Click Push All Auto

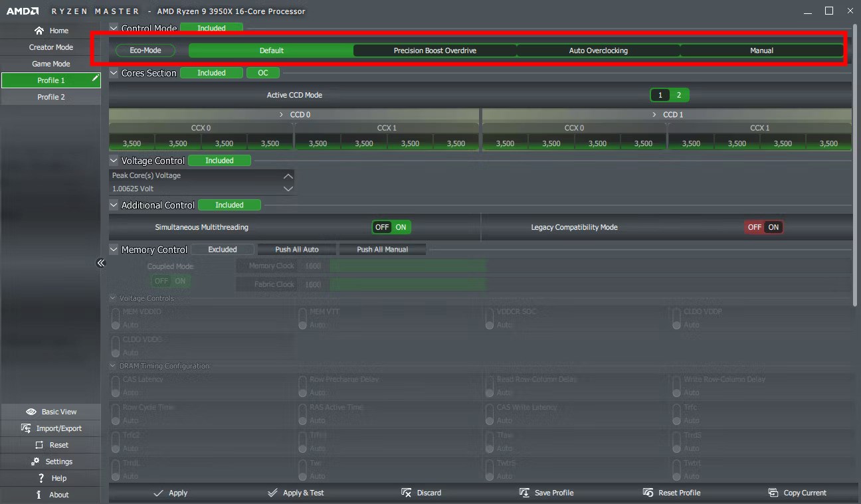pyautogui.click(x=297, y=250)
